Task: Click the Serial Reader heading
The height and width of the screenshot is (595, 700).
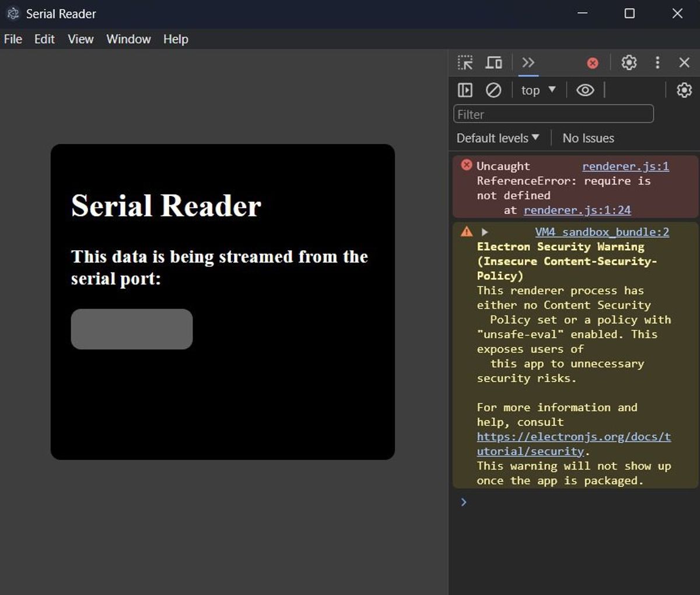Action: click(x=166, y=205)
